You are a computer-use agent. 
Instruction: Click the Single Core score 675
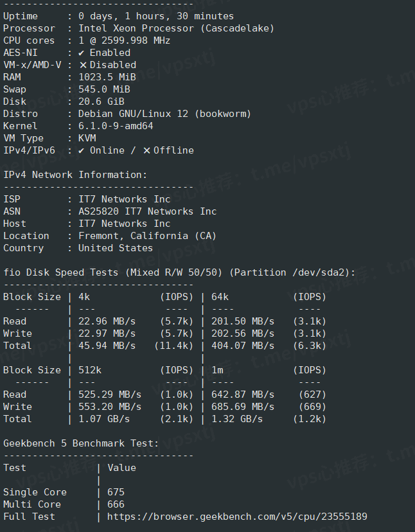116,492
